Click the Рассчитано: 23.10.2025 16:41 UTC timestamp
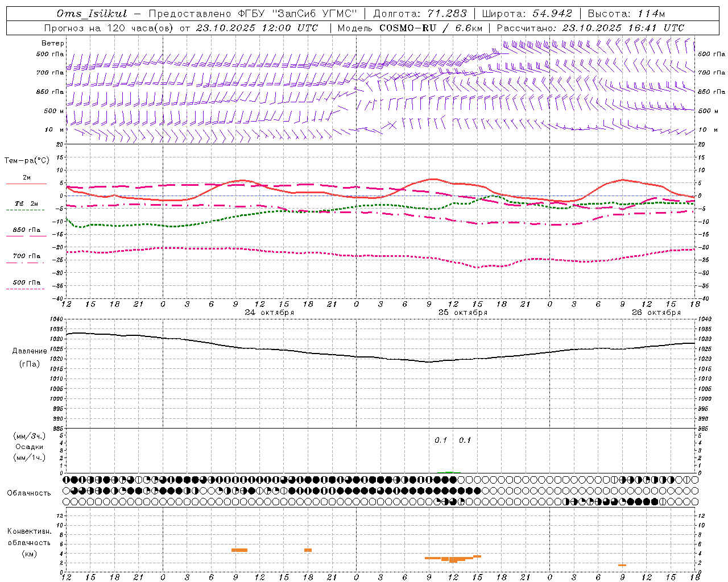The width and height of the screenshot is (728, 582). pyautogui.click(x=590, y=28)
